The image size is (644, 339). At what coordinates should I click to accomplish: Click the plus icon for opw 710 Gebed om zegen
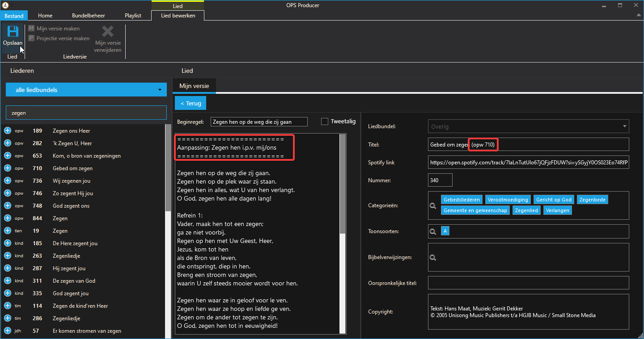click(x=8, y=168)
